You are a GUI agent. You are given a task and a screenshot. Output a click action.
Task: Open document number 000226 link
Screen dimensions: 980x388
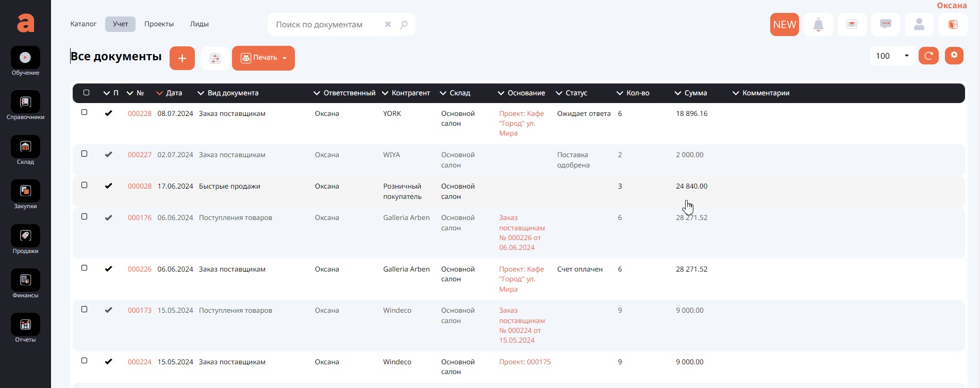(140, 269)
